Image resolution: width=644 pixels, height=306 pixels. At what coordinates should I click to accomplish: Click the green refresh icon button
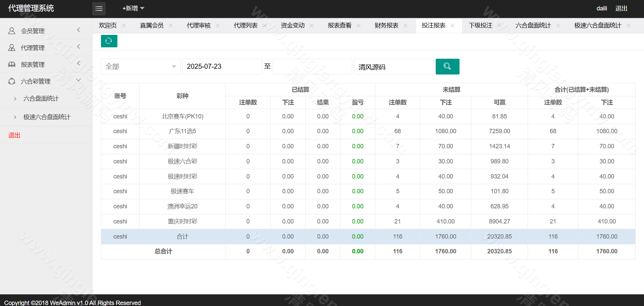(x=109, y=41)
